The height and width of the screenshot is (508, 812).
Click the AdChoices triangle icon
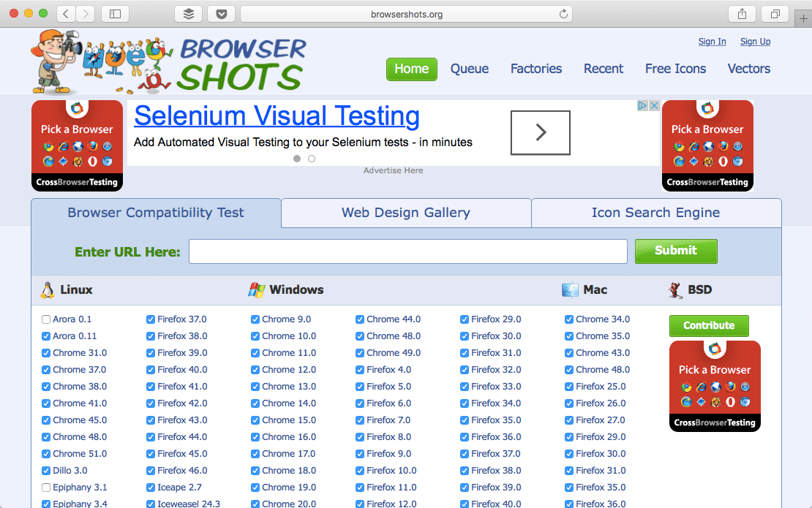click(x=643, y=105)
